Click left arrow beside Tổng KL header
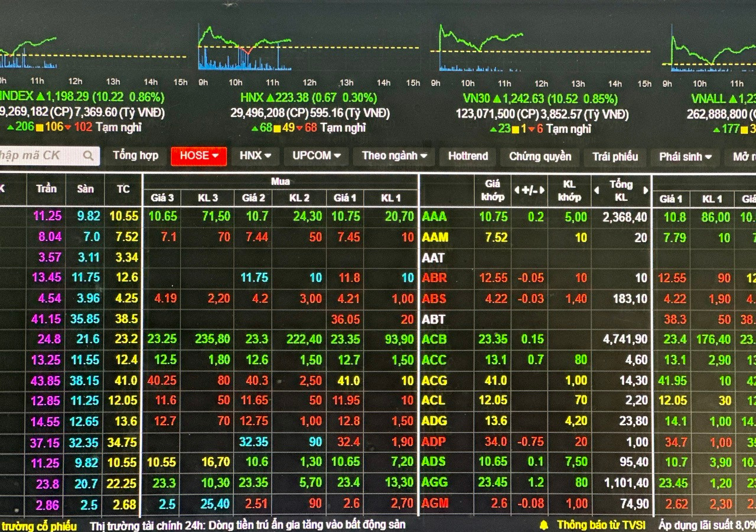 click(596, 190)
